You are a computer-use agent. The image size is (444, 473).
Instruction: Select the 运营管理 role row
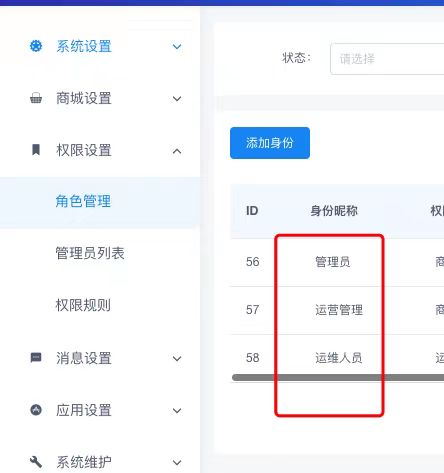(337, 310)
